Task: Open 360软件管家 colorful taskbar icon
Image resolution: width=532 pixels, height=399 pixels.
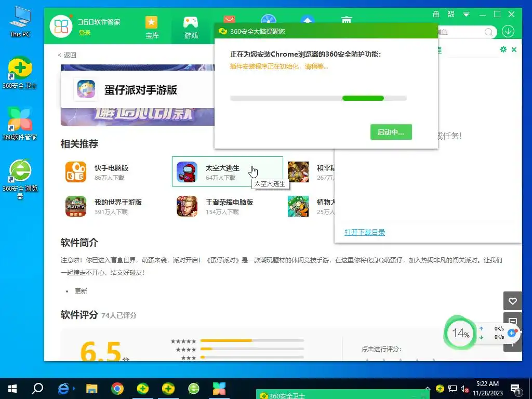Action: click(x=219, y=389)
